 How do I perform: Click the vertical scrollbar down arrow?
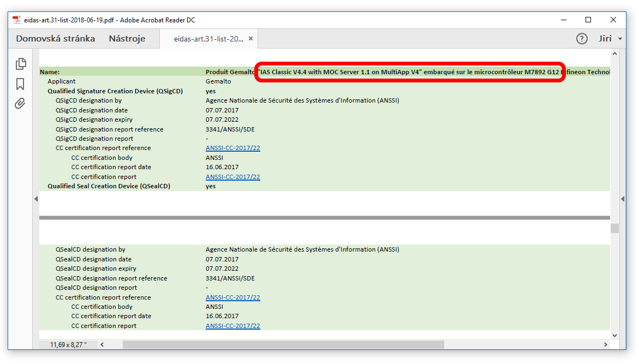point(614,336)
